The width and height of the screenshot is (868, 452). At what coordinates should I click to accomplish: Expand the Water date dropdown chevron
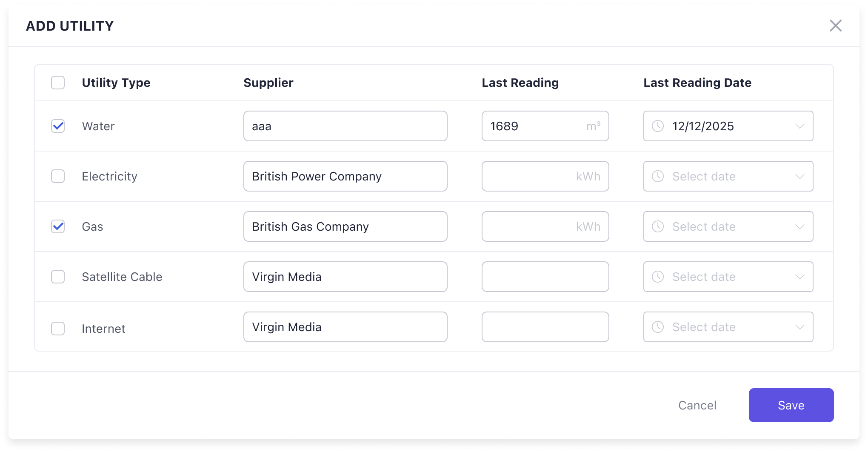coord(800,126)
